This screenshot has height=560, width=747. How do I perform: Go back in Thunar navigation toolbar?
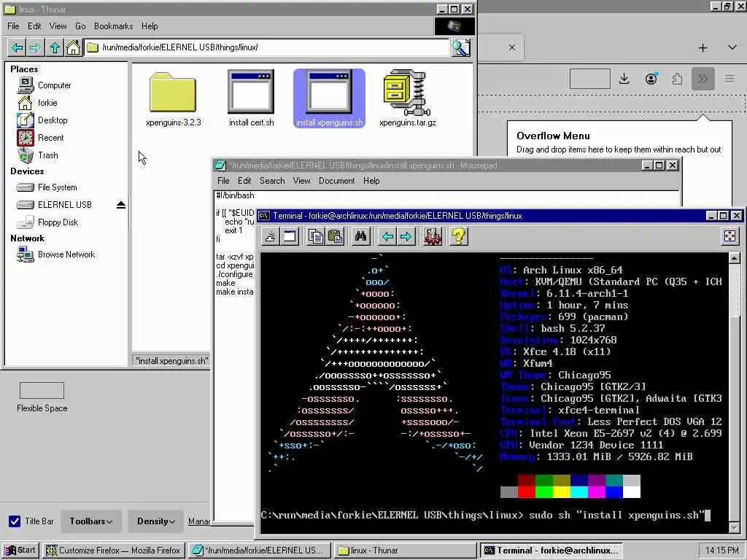[18, 47]
